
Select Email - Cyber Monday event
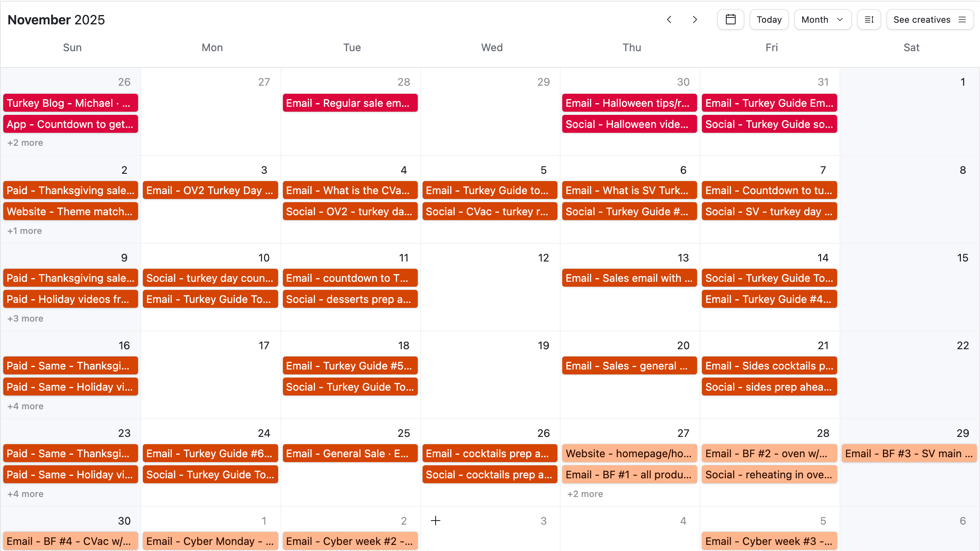pos(210,541)
